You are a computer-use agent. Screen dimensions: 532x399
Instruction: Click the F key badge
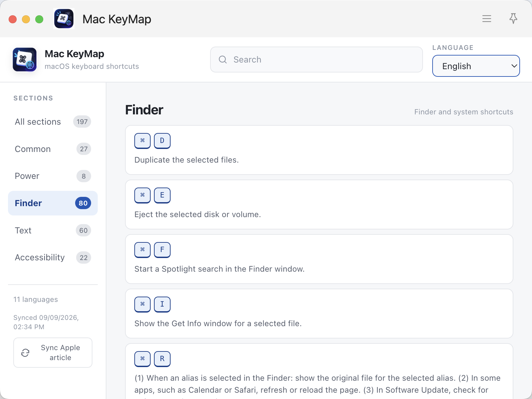pos(162,250)
